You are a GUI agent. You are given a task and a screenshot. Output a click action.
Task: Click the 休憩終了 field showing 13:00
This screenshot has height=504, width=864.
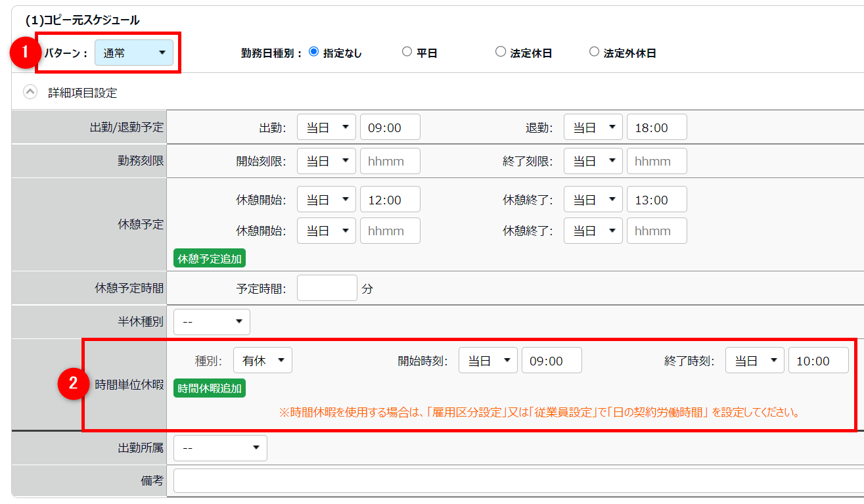click(x=656, y=200)
